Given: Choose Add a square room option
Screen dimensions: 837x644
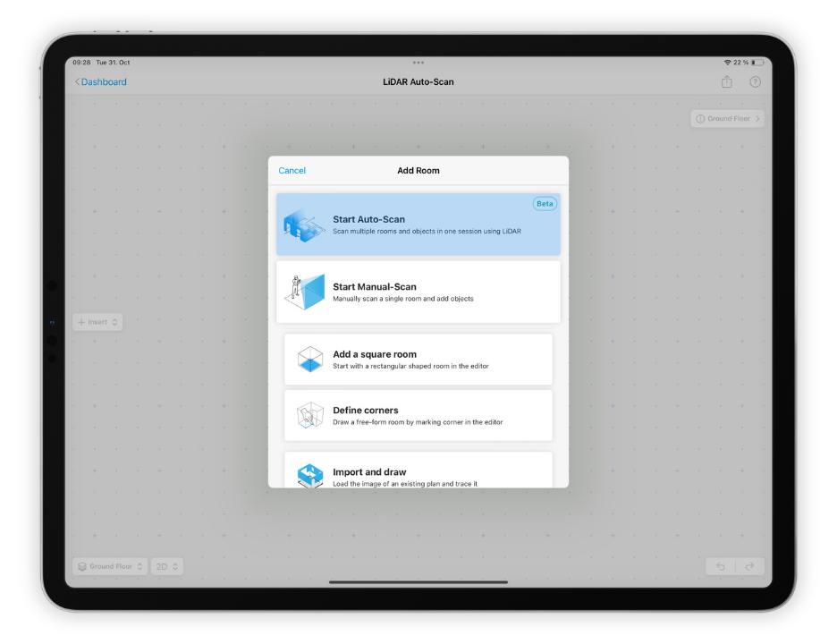Looking at the screenshot, I should 418,360.
